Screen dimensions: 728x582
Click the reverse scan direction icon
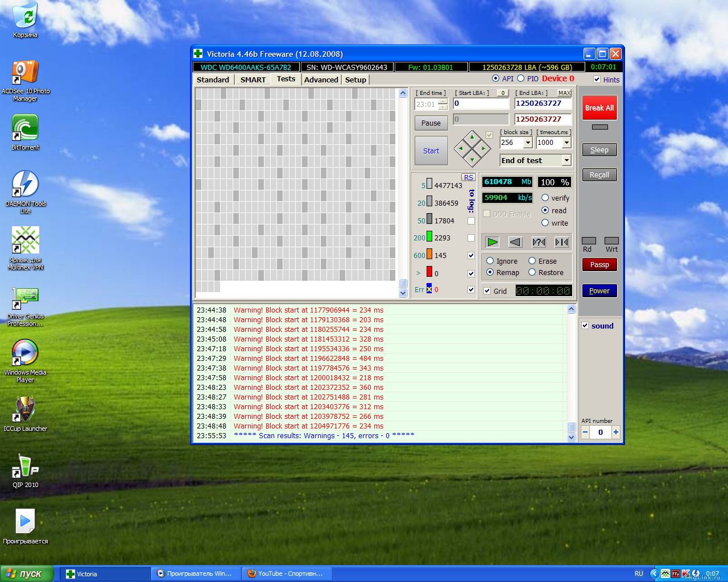pyautogui.click(x=515, y=242)
